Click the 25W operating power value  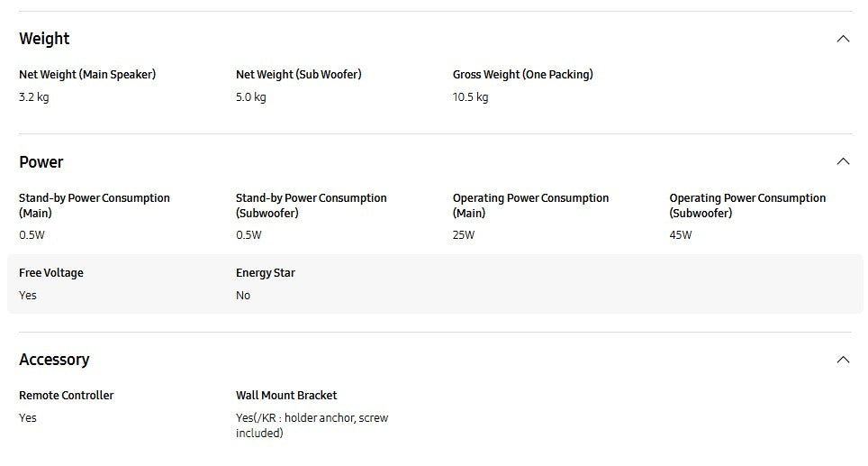(464, 235)
